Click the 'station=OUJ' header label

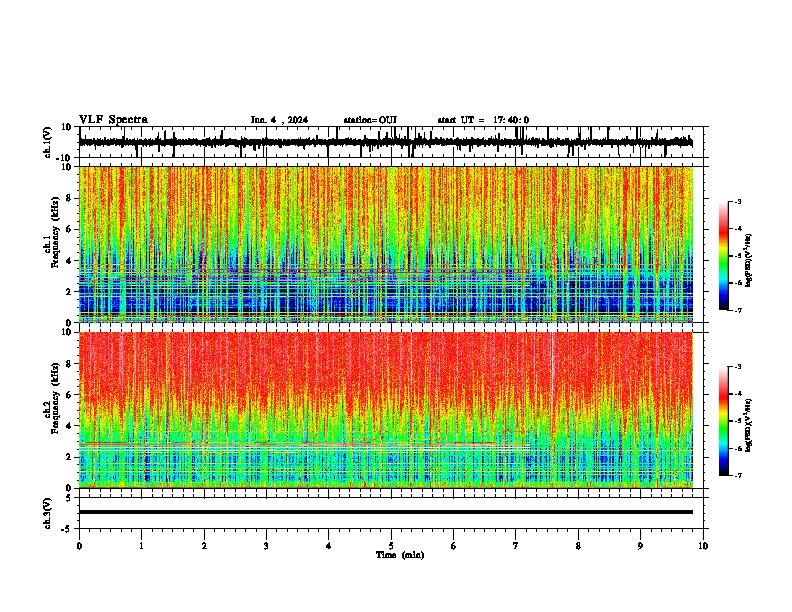(370, 120)
